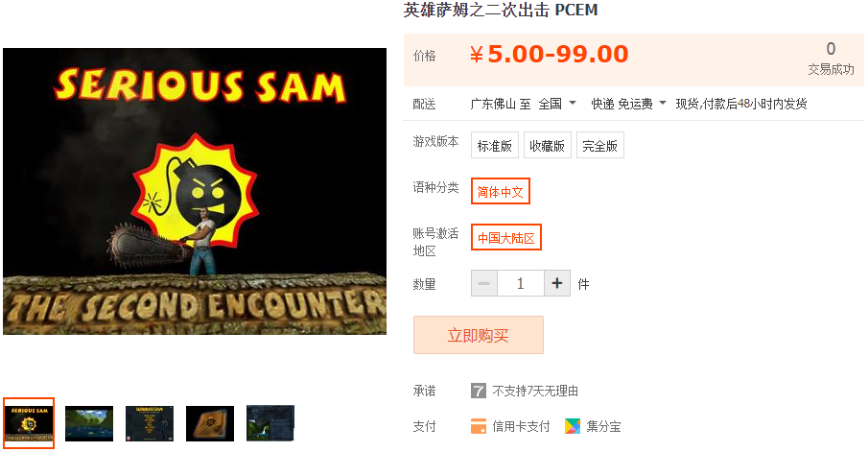Open the 全国 destination dropdown
This screenshot has height=452, width=868.
pyautogui.click(x=557, y=104)
